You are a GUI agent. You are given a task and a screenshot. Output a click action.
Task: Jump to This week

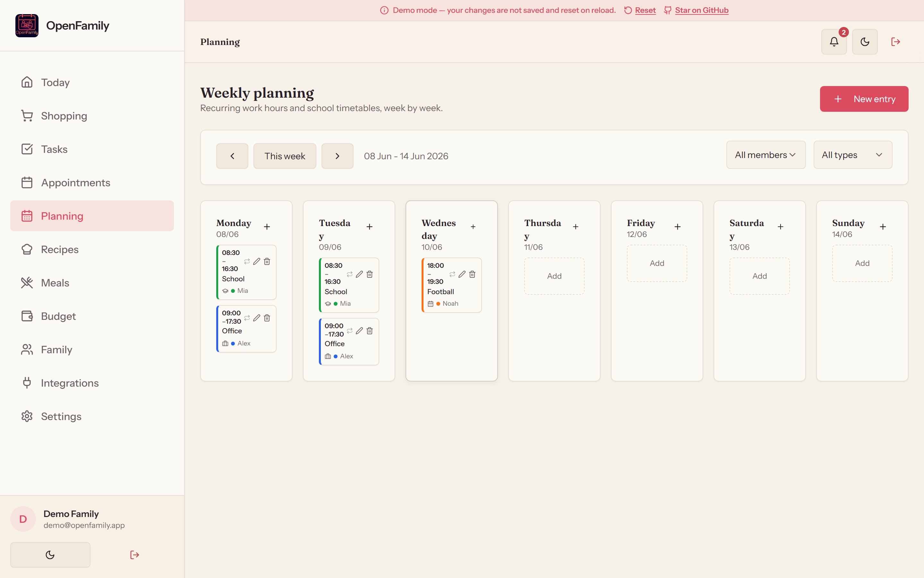[x=285, y=156]
